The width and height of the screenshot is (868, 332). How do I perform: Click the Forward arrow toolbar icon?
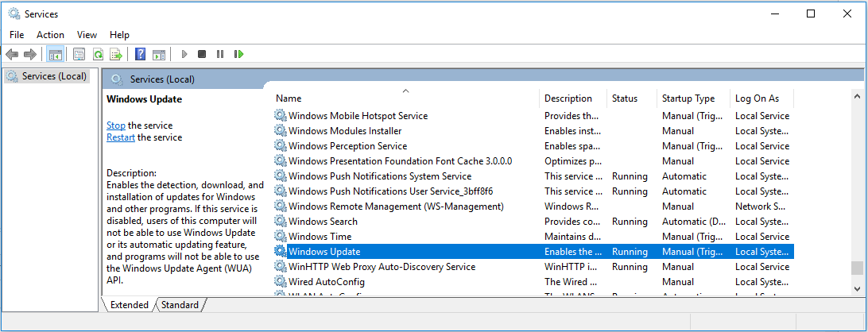coord(30,54)
